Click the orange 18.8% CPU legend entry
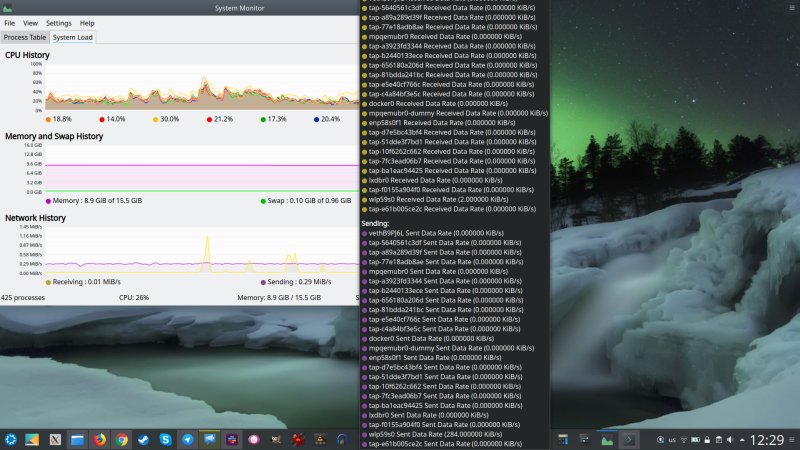This screenshot has width=800, height=450. point(58,119)
